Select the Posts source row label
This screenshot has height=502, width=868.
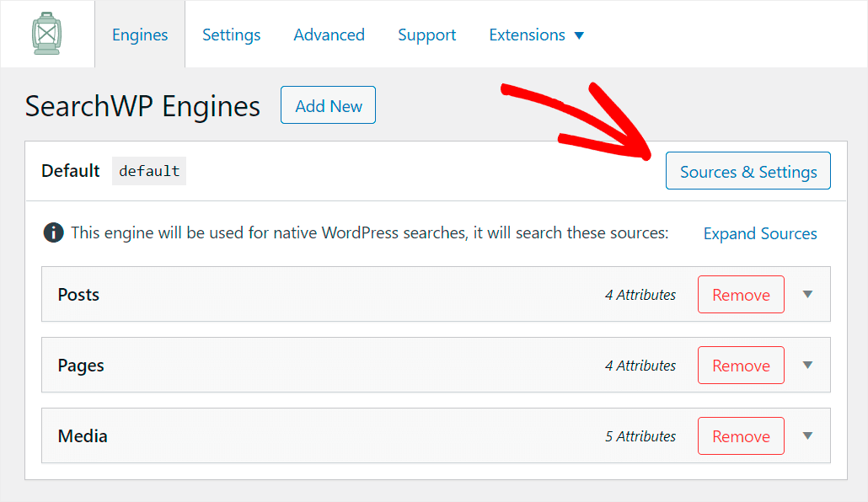[x=78, y=295]
